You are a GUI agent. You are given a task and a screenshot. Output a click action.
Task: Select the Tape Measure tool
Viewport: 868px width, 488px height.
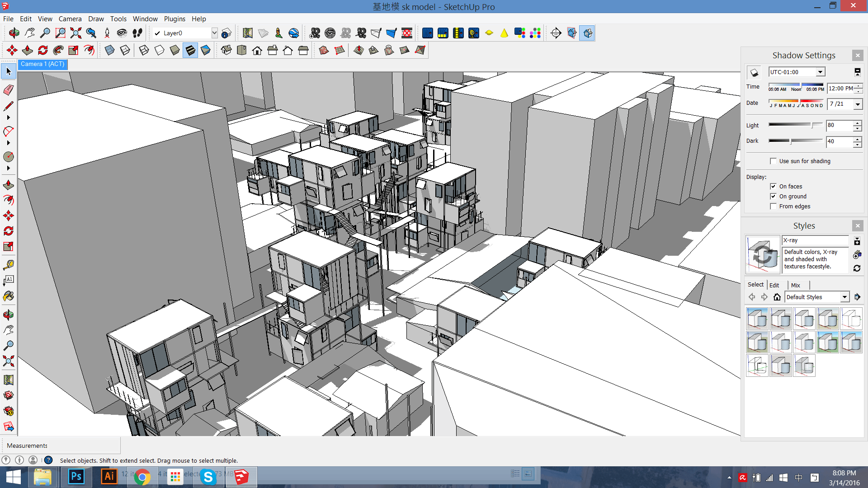9,265
